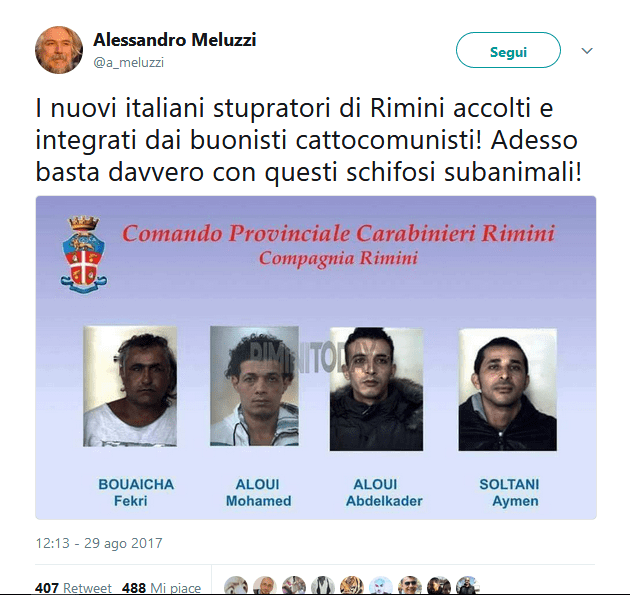Open the light blue cartoon avatar

380,586
